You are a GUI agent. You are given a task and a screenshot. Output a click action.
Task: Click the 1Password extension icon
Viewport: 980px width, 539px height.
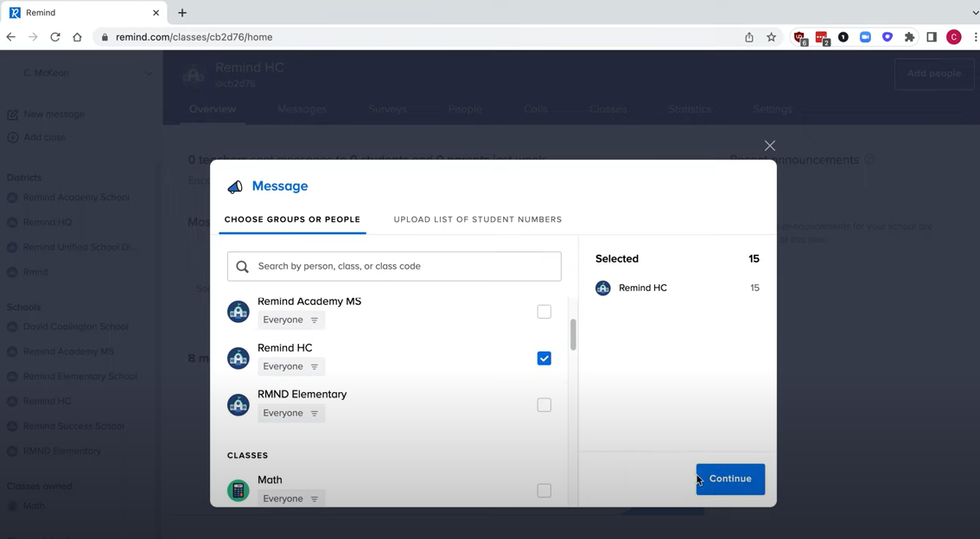[843, 37]
